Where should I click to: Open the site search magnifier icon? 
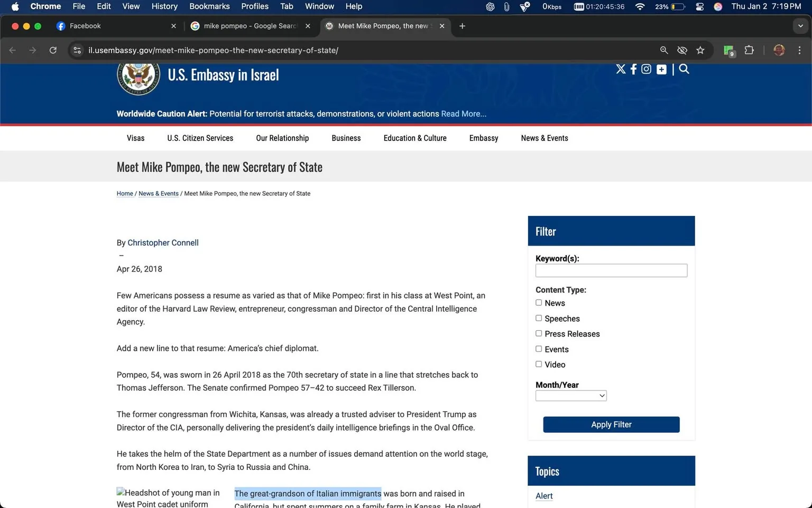coord(684,69)
